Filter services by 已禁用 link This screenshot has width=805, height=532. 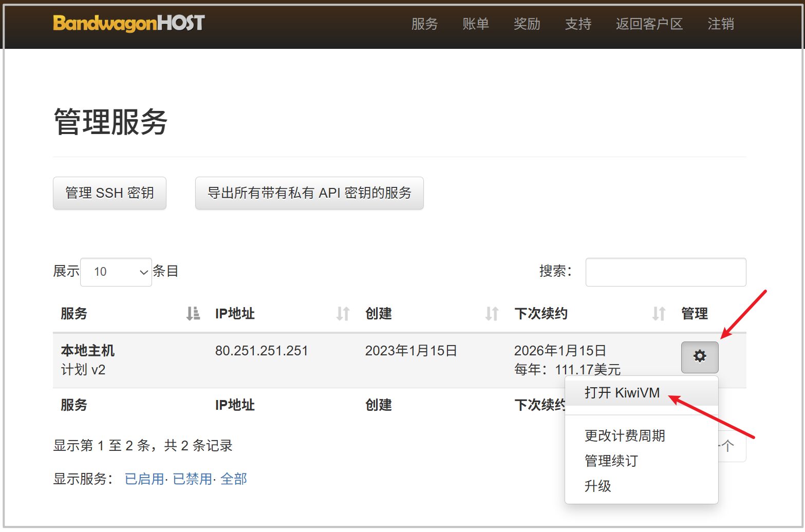pos(192,479)
